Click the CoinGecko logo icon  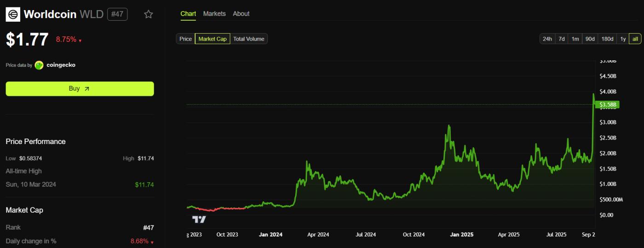pyautogui.click(x=39, y=65)
